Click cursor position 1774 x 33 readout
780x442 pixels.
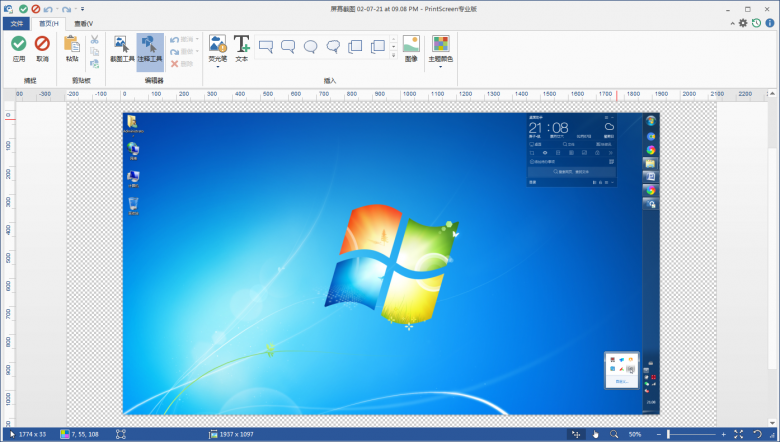click(28, 434)
